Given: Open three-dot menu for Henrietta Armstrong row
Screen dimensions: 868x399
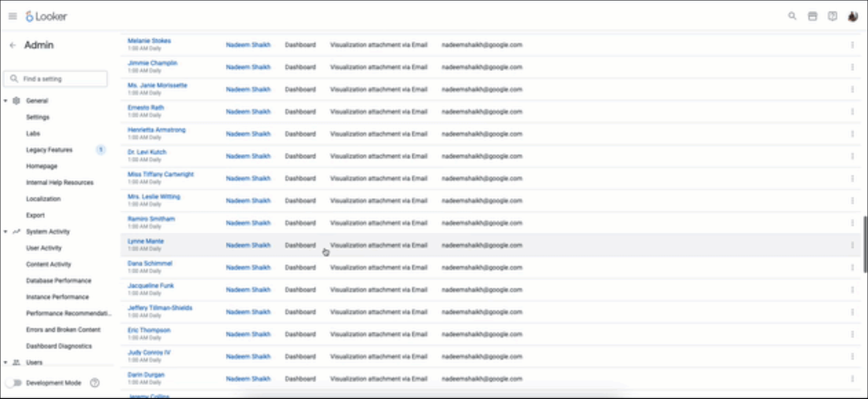Looking at the screenshot, I should (x=852, y=134).
